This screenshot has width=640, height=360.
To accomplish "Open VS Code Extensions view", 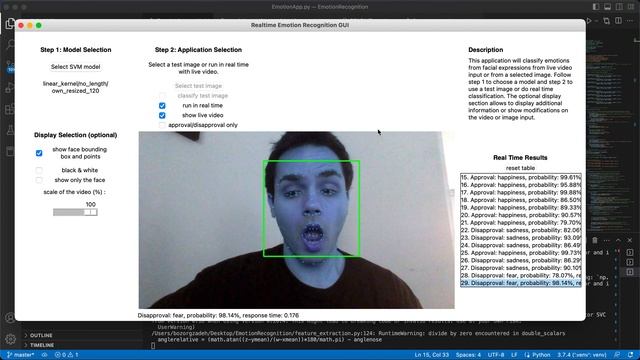I will (10, 109).
